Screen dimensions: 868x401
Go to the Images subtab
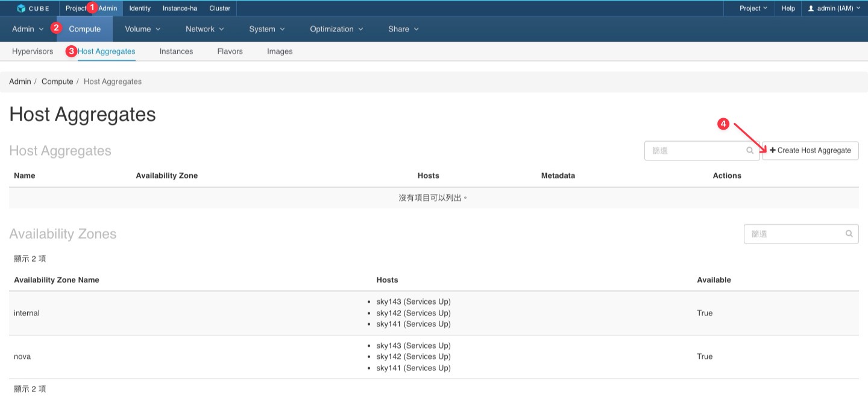pos(280,51)
